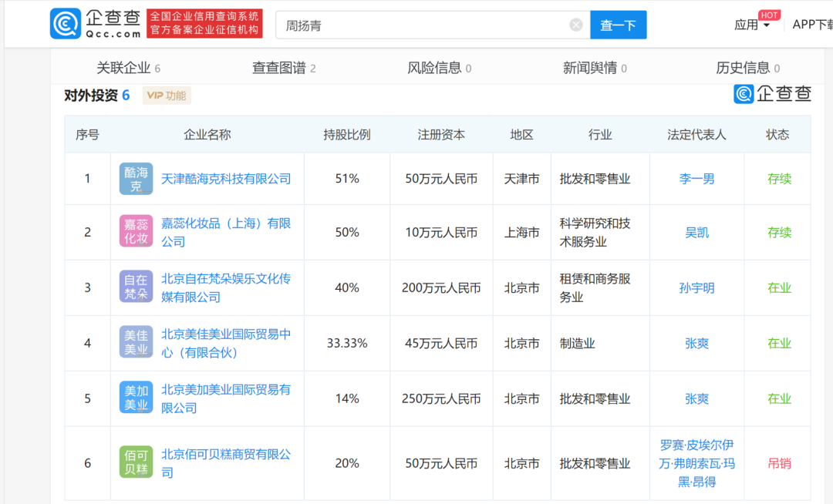833x504 pixels.
Task: Click the 10万元人民币 registered capital cell
Action: (x=441, y=233)
